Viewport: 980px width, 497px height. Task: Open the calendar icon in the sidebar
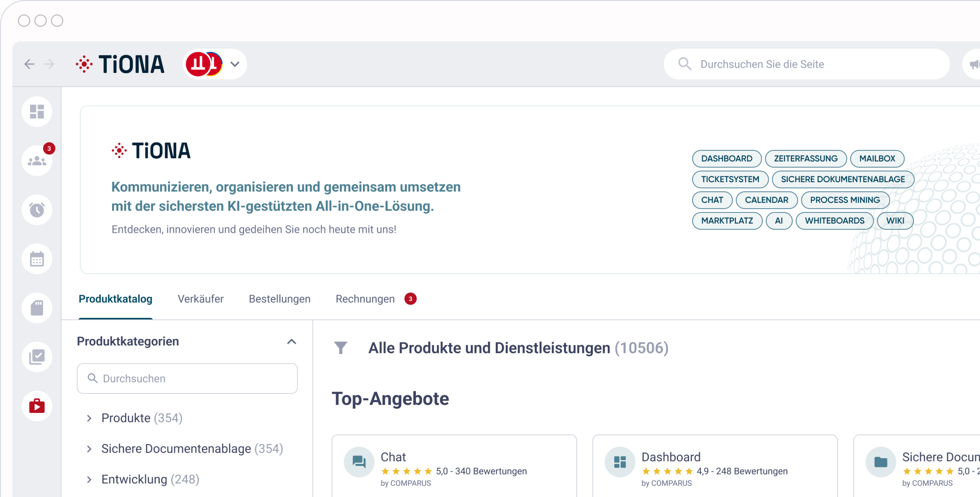[37, 259]
